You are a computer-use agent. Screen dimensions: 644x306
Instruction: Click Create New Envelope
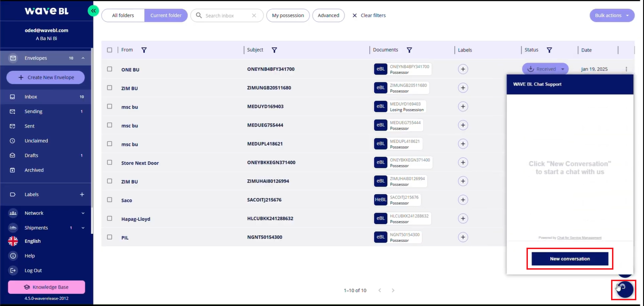pyautogui.click(x=46, y=77)
